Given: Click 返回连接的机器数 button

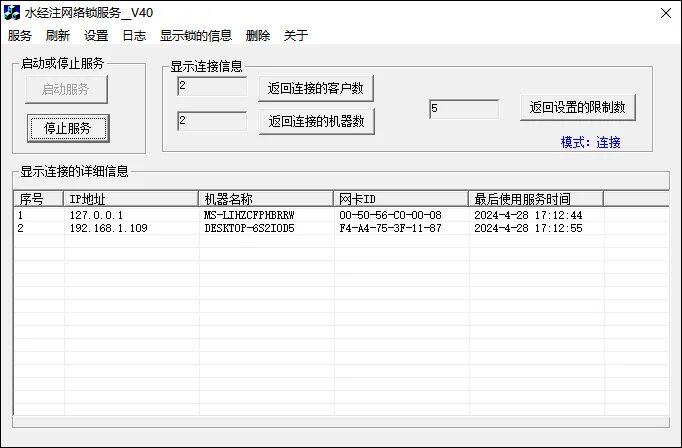Looking at the screenshot, I should pos(317,121).
